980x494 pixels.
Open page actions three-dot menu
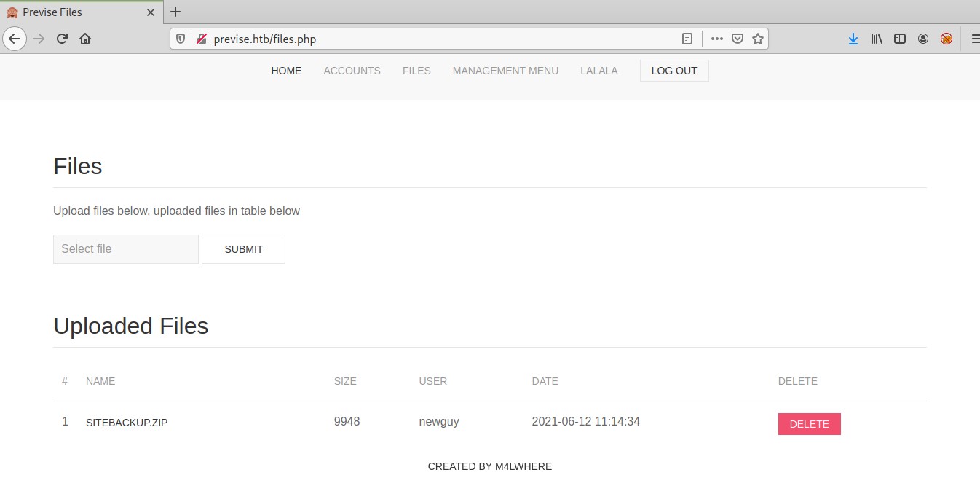717,39
